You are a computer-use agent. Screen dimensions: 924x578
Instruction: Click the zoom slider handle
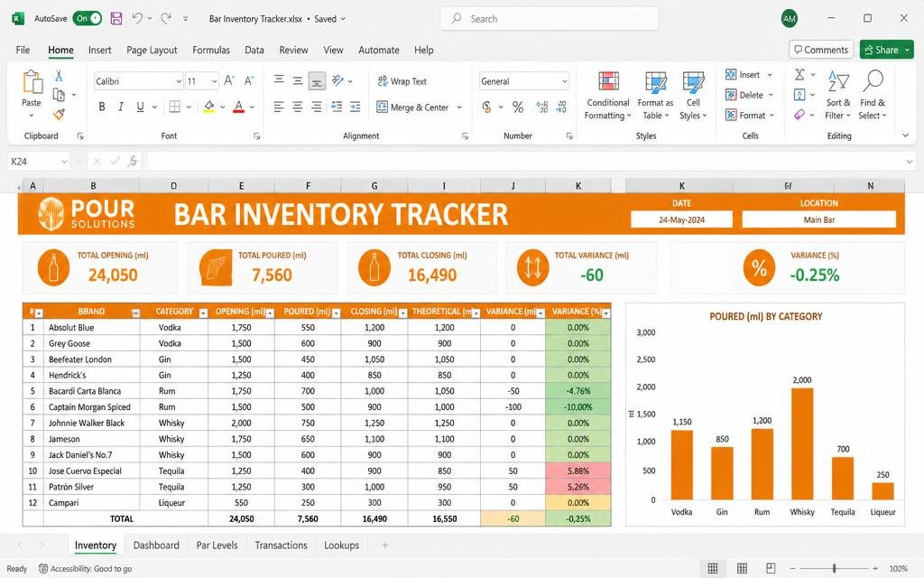point(834,569)
